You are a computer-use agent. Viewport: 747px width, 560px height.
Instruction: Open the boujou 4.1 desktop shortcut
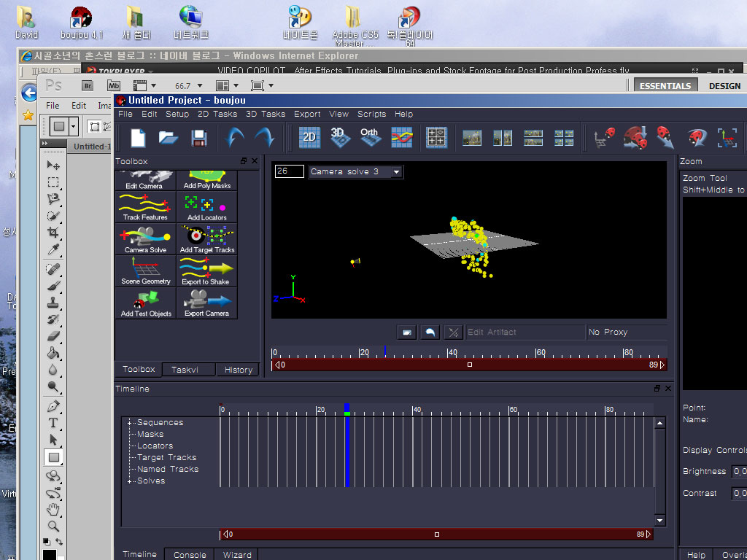(x=82, y=23)
